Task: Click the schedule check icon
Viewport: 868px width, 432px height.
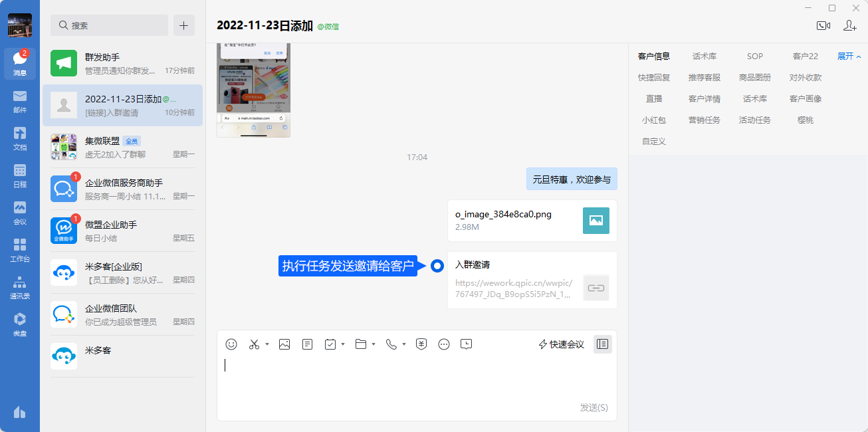Action: click(x=330, y=344)
